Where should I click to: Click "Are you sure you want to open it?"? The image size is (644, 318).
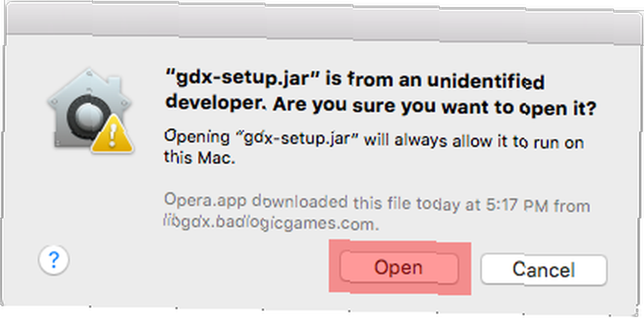pos(434,109)
